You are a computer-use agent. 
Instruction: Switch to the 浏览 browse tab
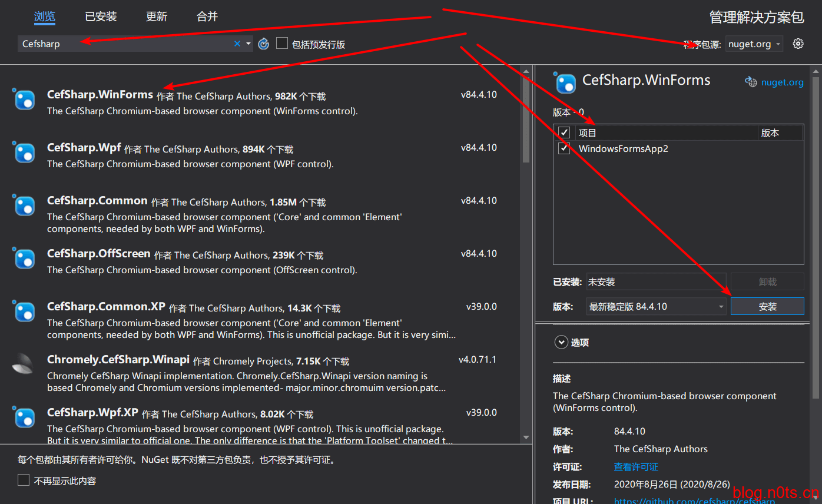click(45, 16)
